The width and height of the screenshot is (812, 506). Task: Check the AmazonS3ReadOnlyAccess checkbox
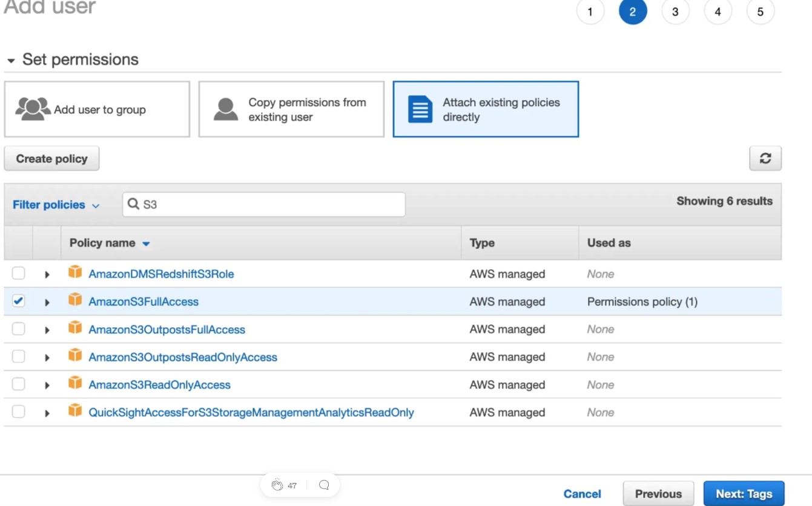point(19,384)
